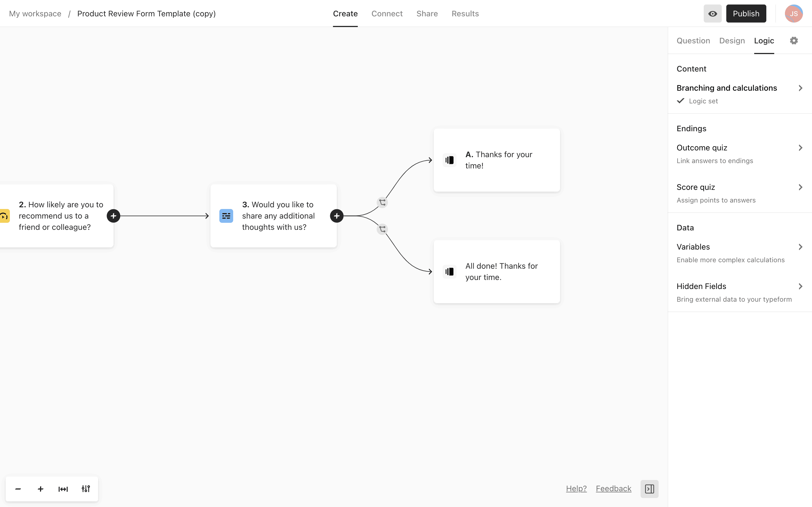Open the Results tab
The height and width of the screenshot is (507, 812).
(465, 14)
